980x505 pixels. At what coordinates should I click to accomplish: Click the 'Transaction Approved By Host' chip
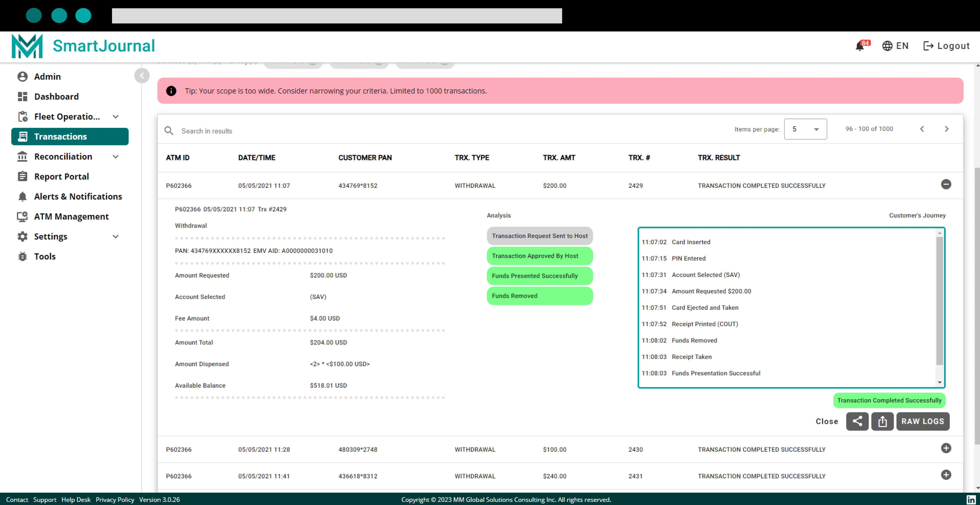pyautogui.click(x=539, y=256)
